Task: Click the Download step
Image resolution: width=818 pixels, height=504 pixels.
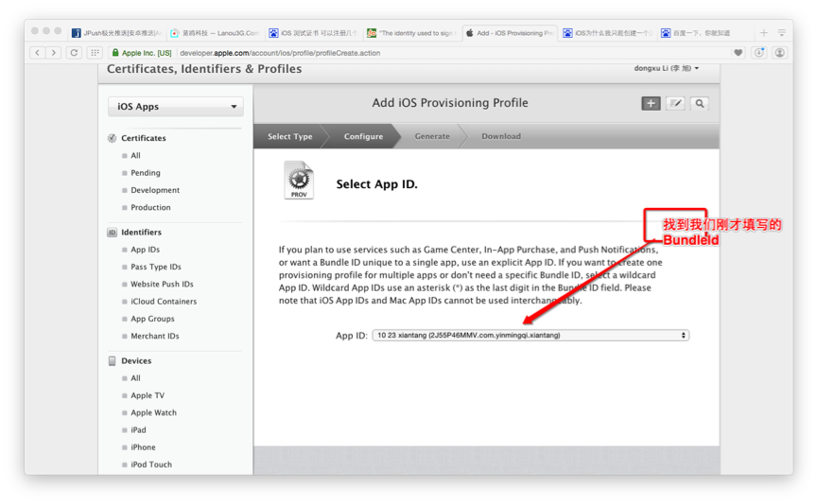Action: (x=501, y=136)
